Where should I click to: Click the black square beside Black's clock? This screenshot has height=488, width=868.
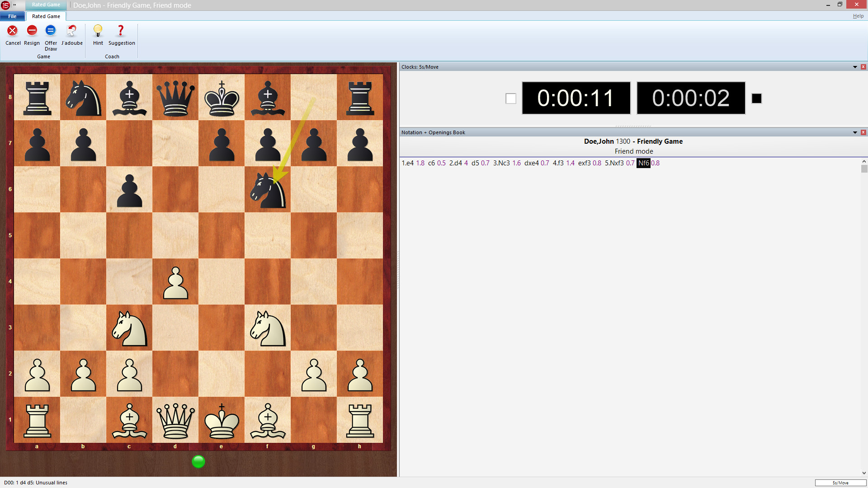756,98
